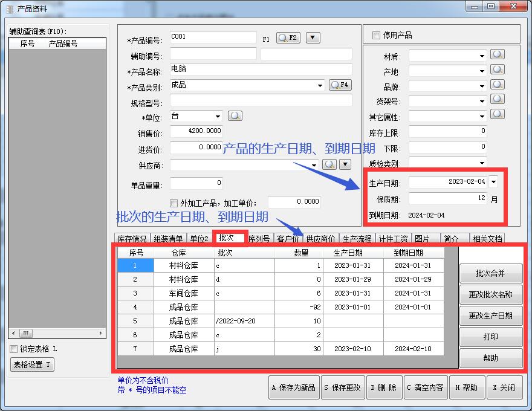Click the magnifier icon beside 材质 field
This screenshot has width=532, height=411.
(498, 55)
